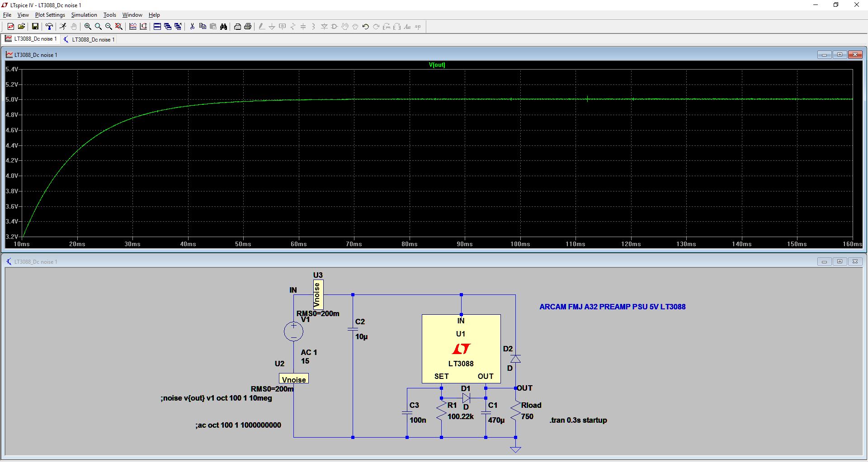Click the Place Component gate icon
This screenshot has width=868, height=462.
[x=335, y=27]
